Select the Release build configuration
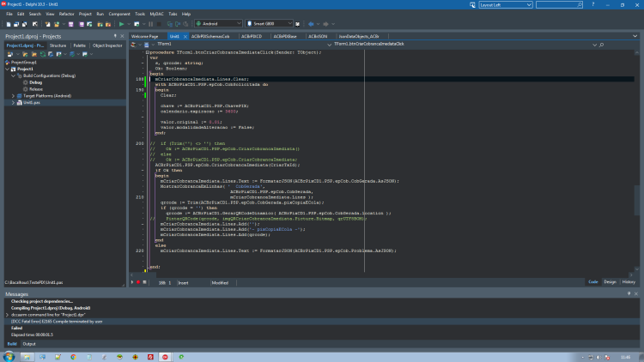Image resolution: width=644 pixels, height=362 pixels. [36, 89]
